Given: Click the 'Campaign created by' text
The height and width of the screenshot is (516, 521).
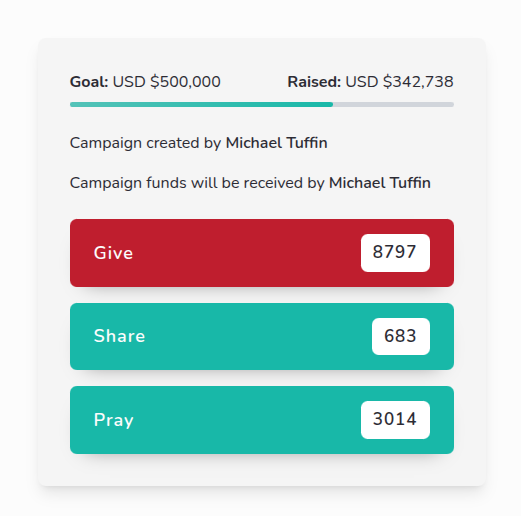Looking at the screenshot, I should click(x=145, y=143).
